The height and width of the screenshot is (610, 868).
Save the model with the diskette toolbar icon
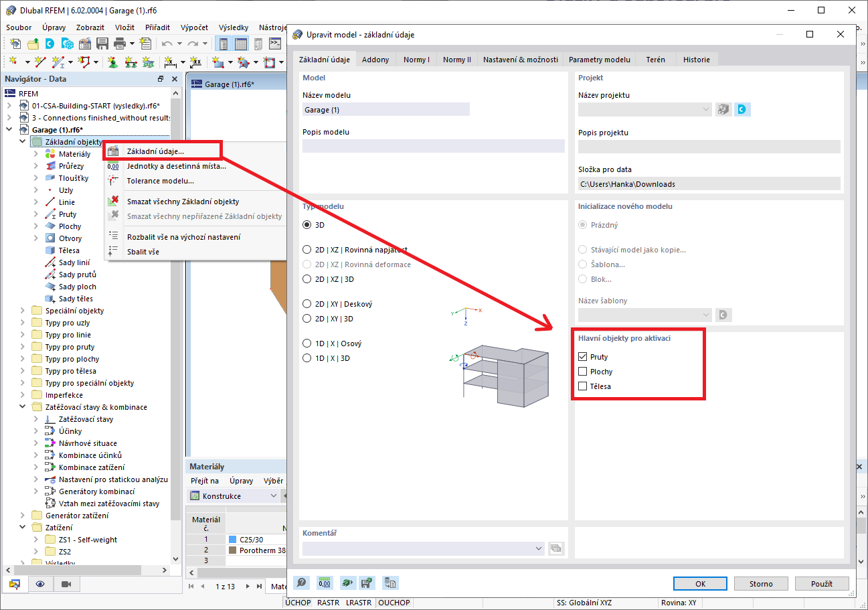(102, 42)
